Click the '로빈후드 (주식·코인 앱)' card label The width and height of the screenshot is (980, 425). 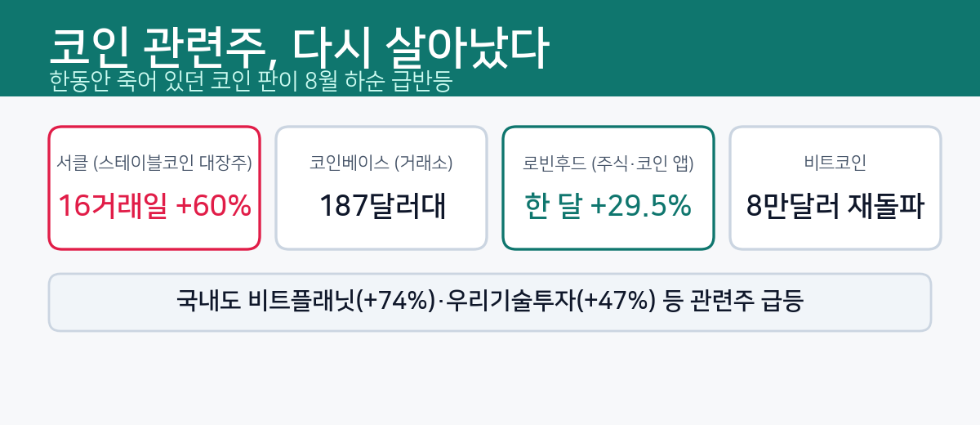tap(608, 163)
